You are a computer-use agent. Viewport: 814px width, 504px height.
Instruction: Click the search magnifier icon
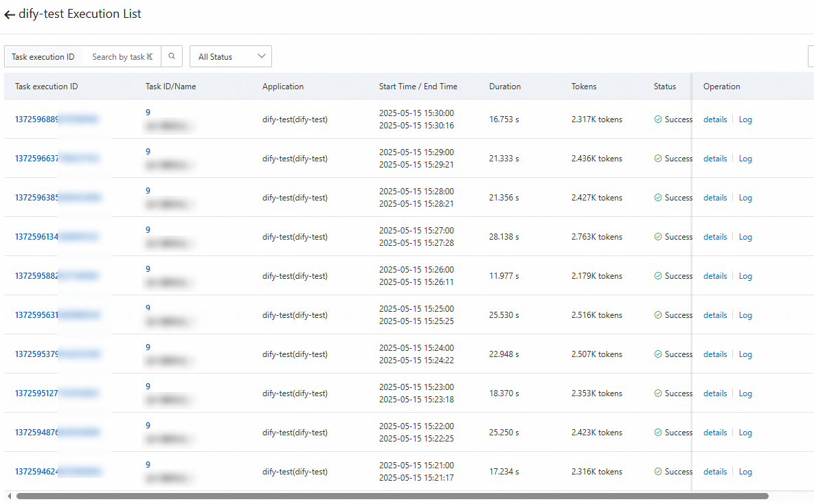click(x=172, y=56)
